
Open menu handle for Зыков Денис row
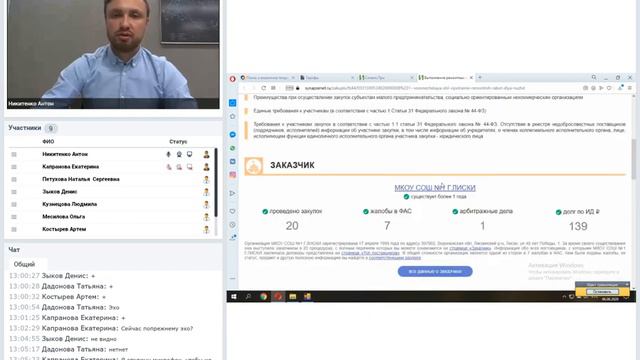point(14,192)
